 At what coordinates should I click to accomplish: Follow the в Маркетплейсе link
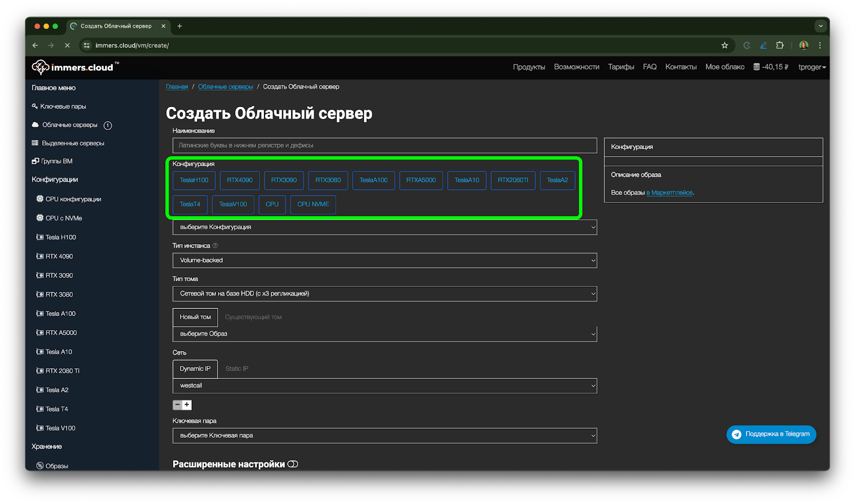tap(670, 193)
